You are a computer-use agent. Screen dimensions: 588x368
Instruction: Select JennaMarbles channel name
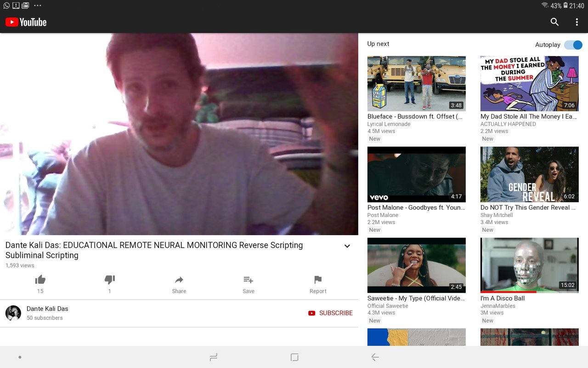pos(498,306)
